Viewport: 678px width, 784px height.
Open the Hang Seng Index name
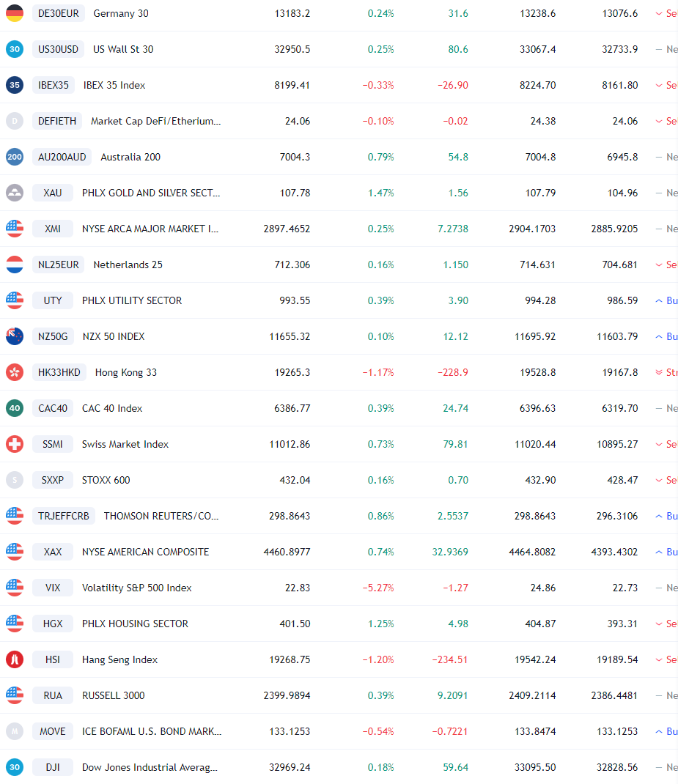[120, 659]
